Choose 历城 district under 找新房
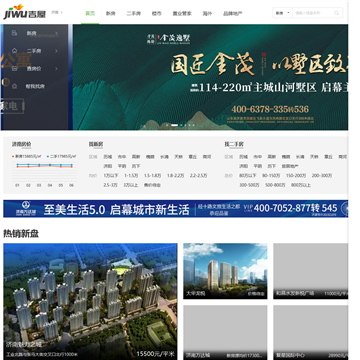This screenshot has height=360, width=360. [x=108, y=157]
